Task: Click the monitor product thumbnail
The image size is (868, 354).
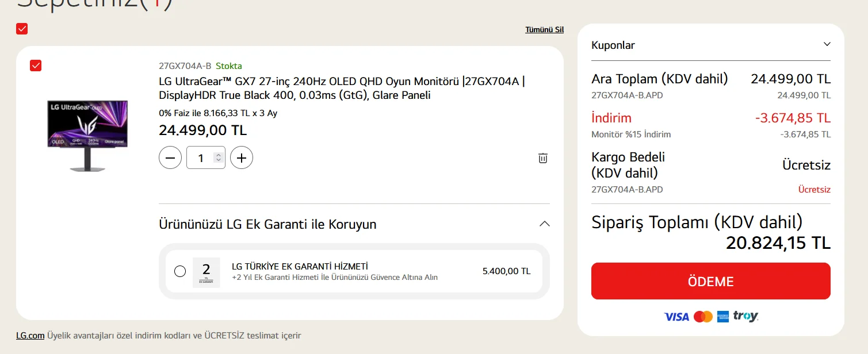Action: [x=87, y=136]
